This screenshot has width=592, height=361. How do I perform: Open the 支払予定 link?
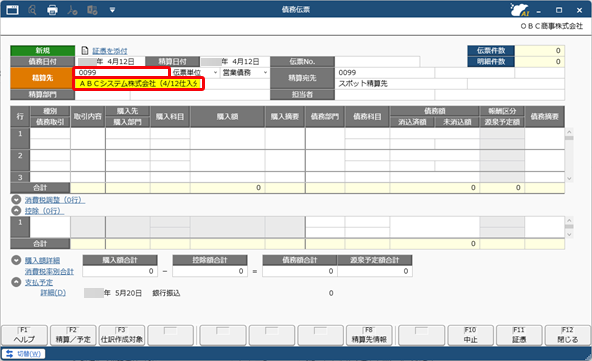point(39,282)
